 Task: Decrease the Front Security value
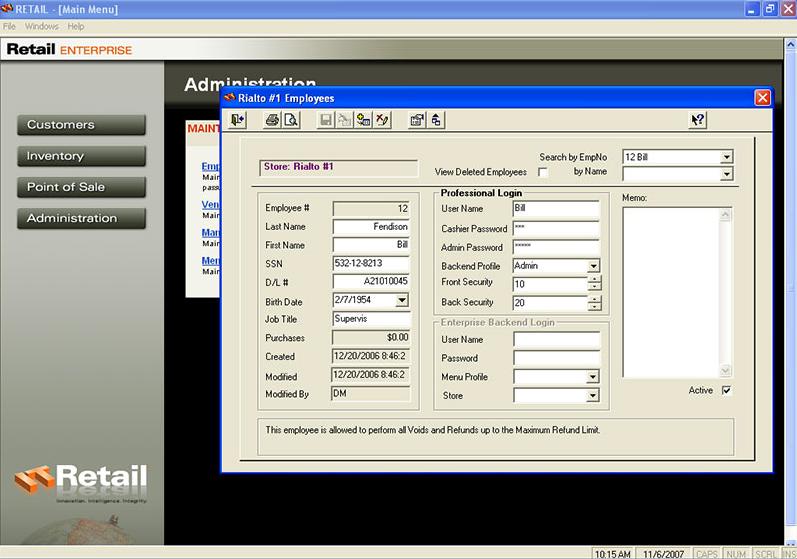click(x=594, y=287)
